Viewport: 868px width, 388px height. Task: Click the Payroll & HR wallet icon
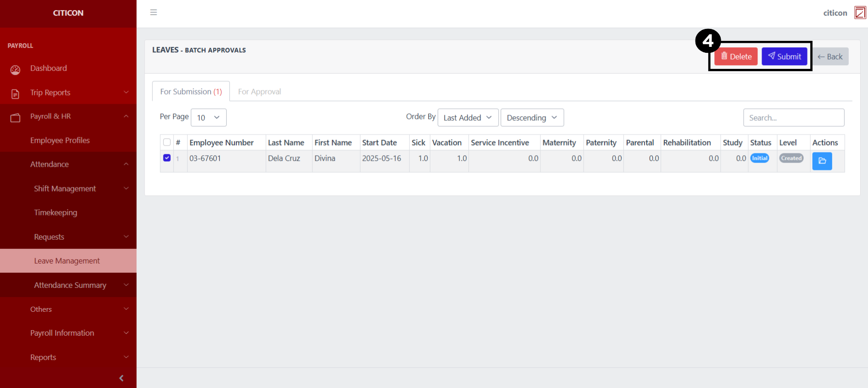(x=15, y=118)
